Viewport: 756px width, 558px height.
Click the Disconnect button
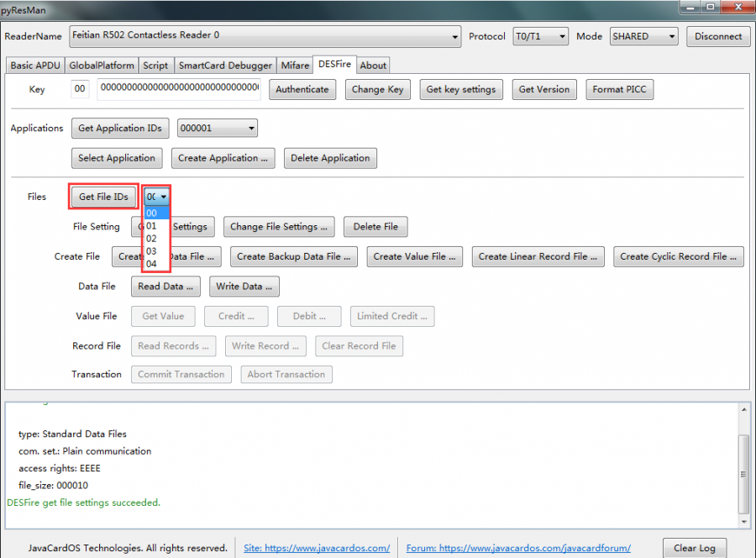pyautogui.click(x=718, y=36)
